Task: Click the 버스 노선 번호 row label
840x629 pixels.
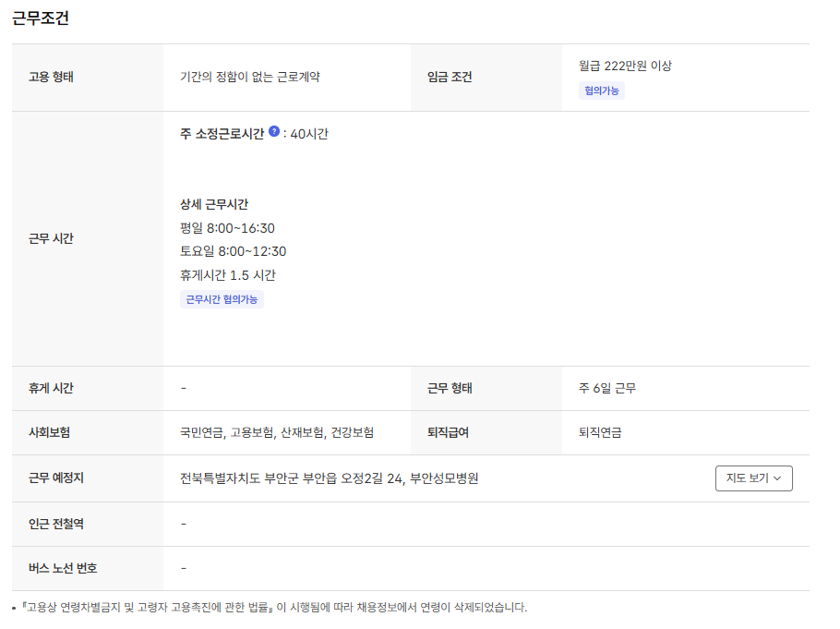Action: 63,568
